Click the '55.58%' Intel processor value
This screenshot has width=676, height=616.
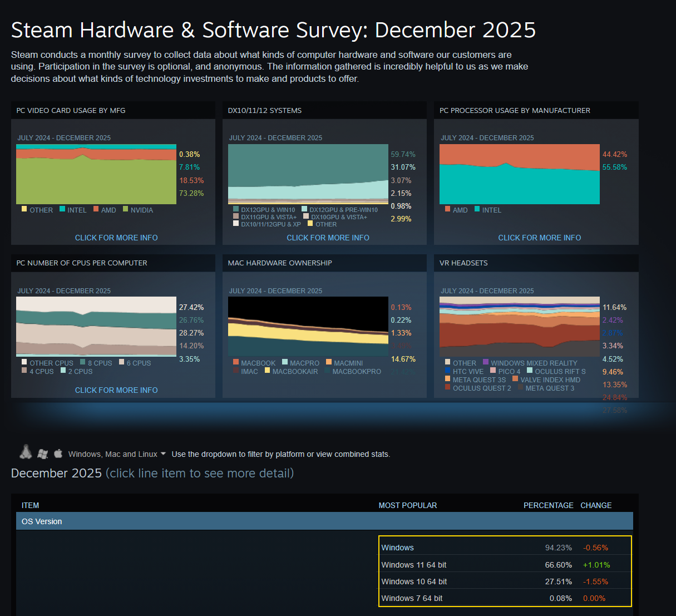coord(614,167)
